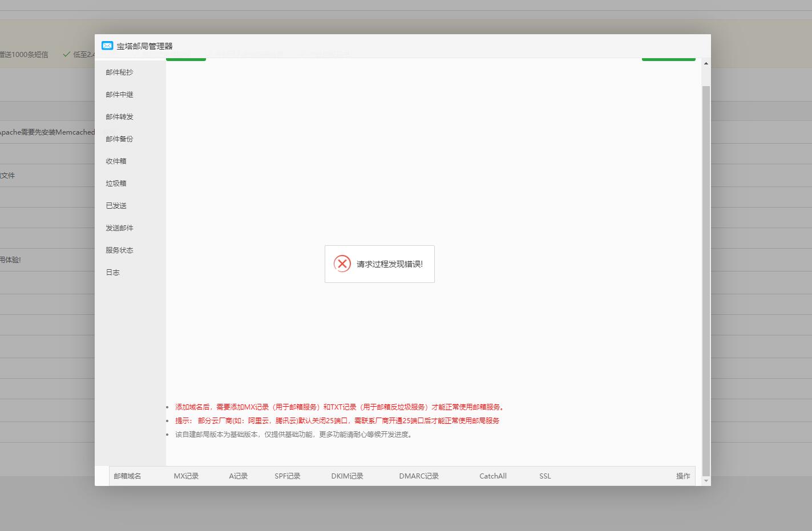Screen dimensions: 812x531
Task: Open 邮件备份 in the sidebar
Action: tap(119, 139)
